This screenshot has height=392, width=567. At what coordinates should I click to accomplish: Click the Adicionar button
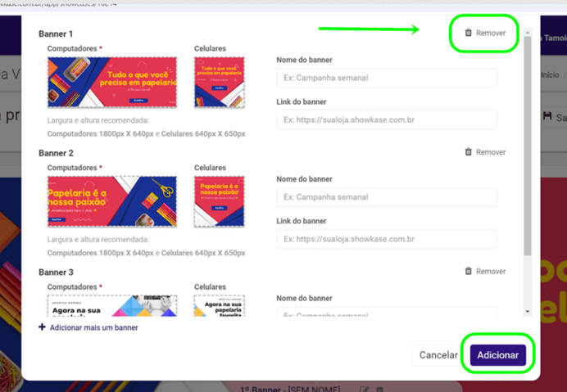[x=498, y=355]
